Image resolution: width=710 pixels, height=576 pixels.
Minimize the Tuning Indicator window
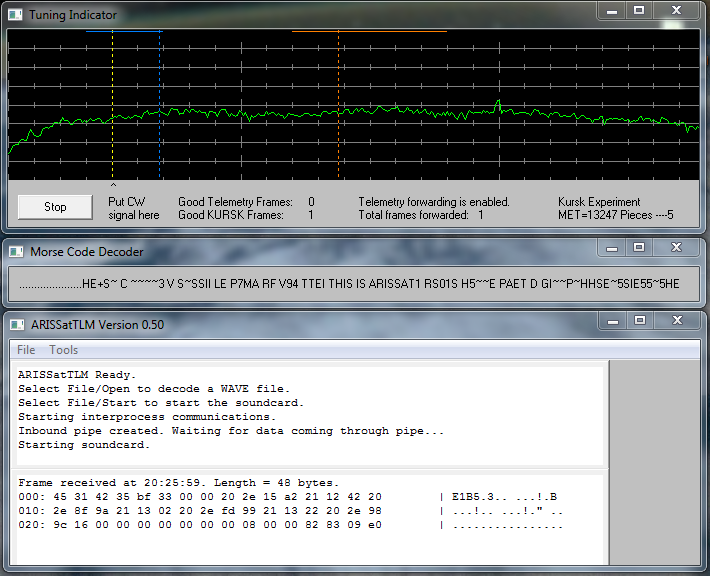coord(612,11)
